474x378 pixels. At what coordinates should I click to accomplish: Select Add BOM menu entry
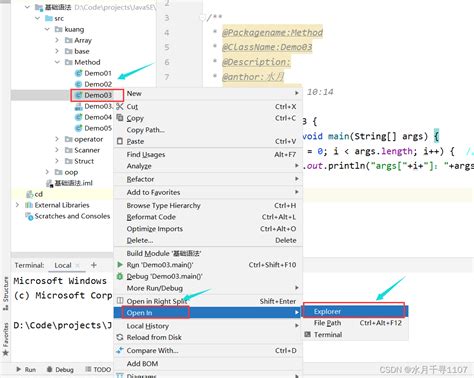[x=208, y=364]
